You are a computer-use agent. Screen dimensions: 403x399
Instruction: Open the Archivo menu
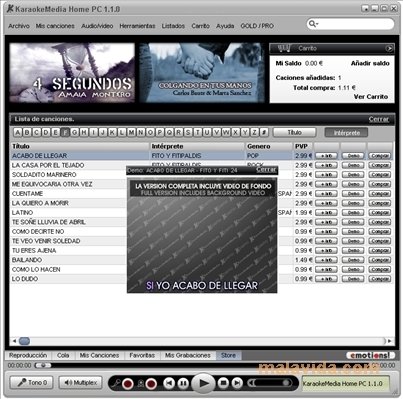pyautogui.click(x=19, y=26)
